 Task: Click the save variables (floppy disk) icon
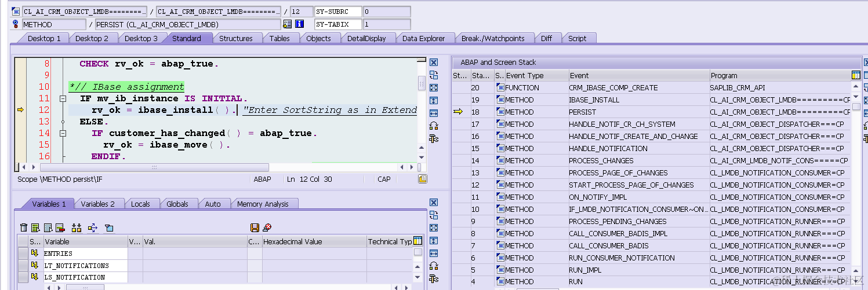click(x=255, y=228)
